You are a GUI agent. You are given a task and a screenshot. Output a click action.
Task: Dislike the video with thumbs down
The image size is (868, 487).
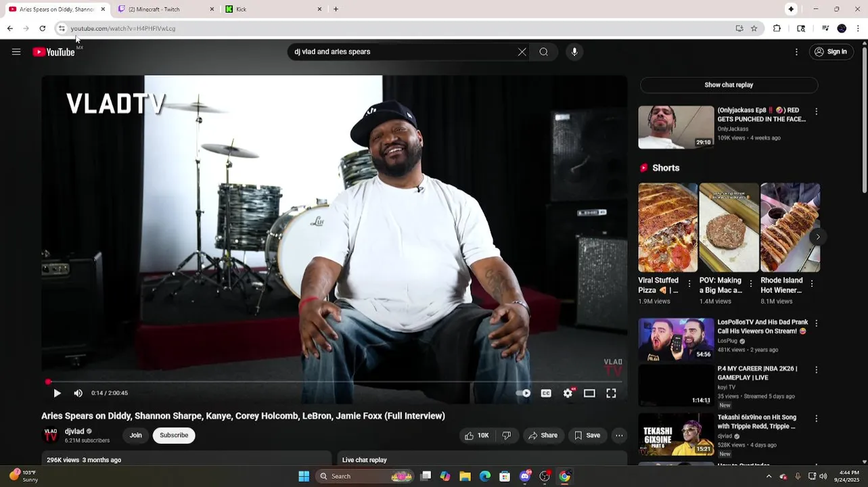point(507,436)
